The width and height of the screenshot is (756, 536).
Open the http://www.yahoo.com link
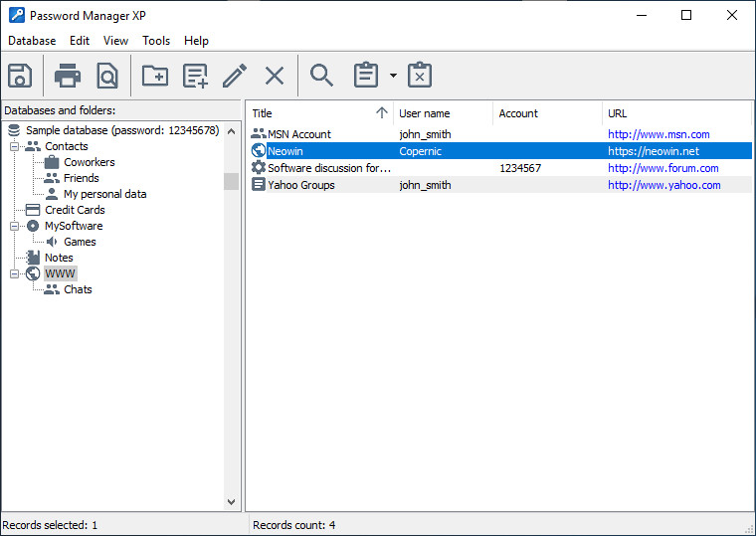pos(663,185)
